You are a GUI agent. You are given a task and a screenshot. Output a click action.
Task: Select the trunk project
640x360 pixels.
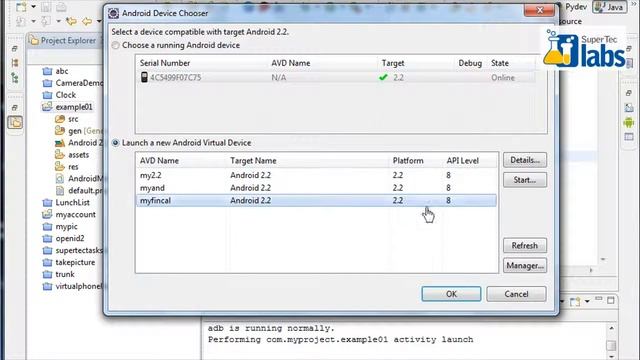click(x=59, y=274)
